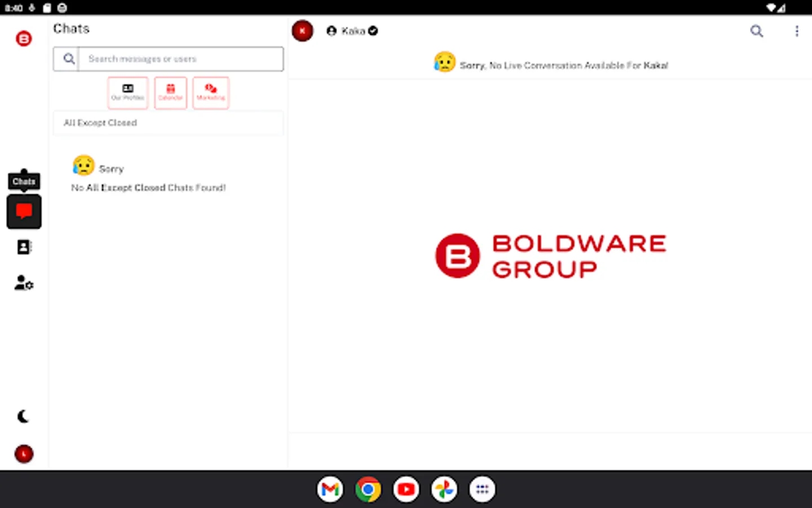Open Gmail from the taskbar

coord(330,489)
